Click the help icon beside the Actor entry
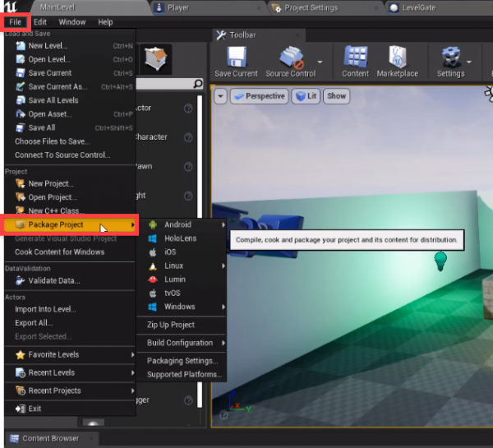The image size is (493, 448). pyautogui.click(x=188, y=109)
